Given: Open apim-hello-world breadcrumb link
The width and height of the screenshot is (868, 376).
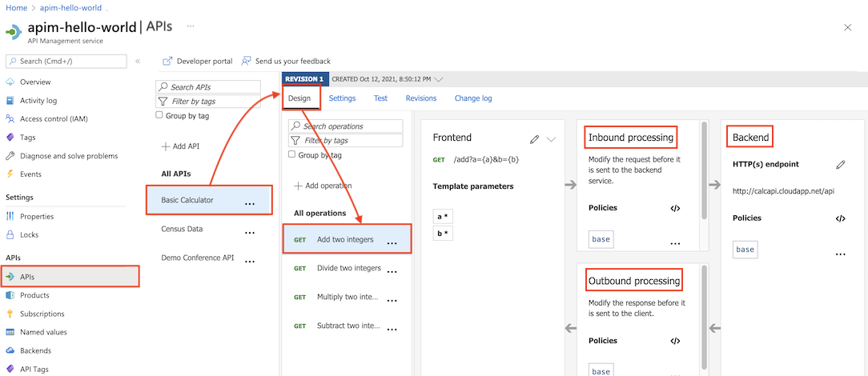Looking at the screenshot, I should pos(70,8).
